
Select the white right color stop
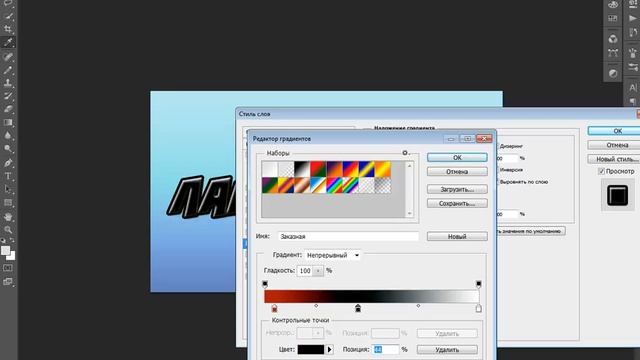coord(478,308)
